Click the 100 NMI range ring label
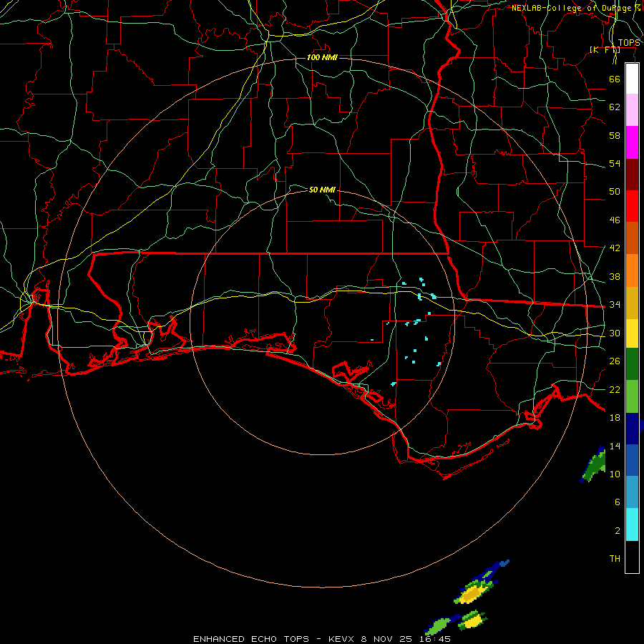 point(322,57)
